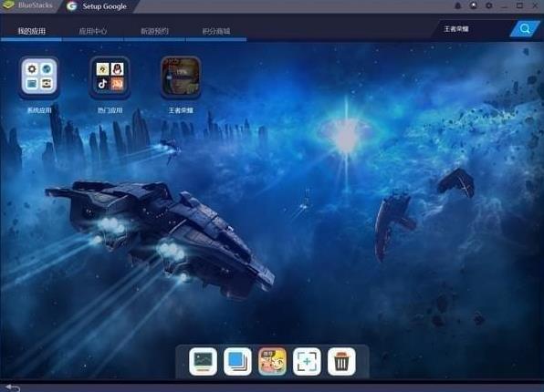Click the 王者荣耀 label under game icon
544x392 pixels.
[181, 110]
